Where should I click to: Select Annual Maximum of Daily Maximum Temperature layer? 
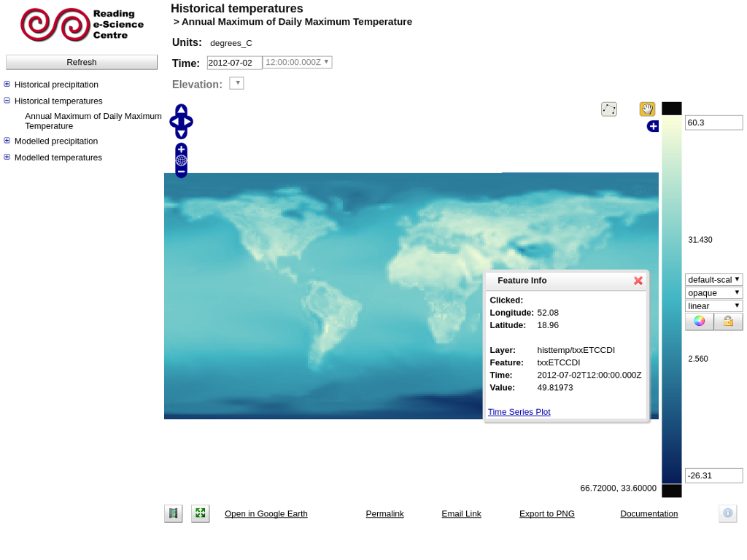[x=93, y=121]
